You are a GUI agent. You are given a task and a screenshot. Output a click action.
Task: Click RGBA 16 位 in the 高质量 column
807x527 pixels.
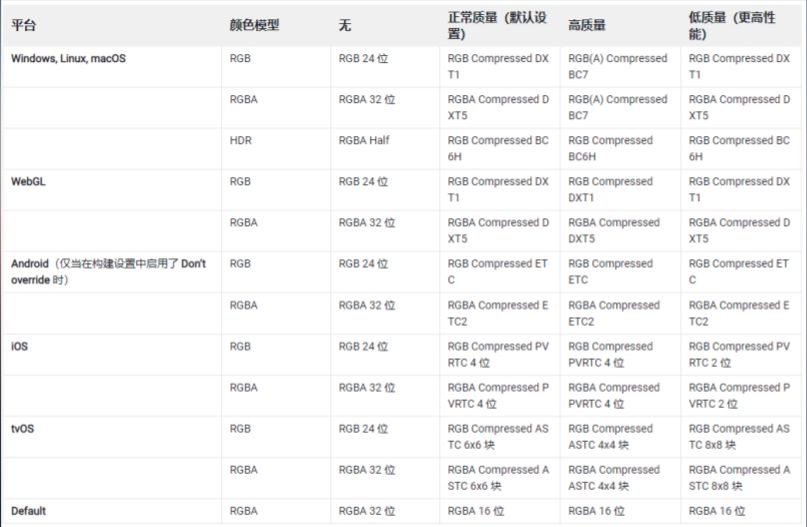coord(597,511)
